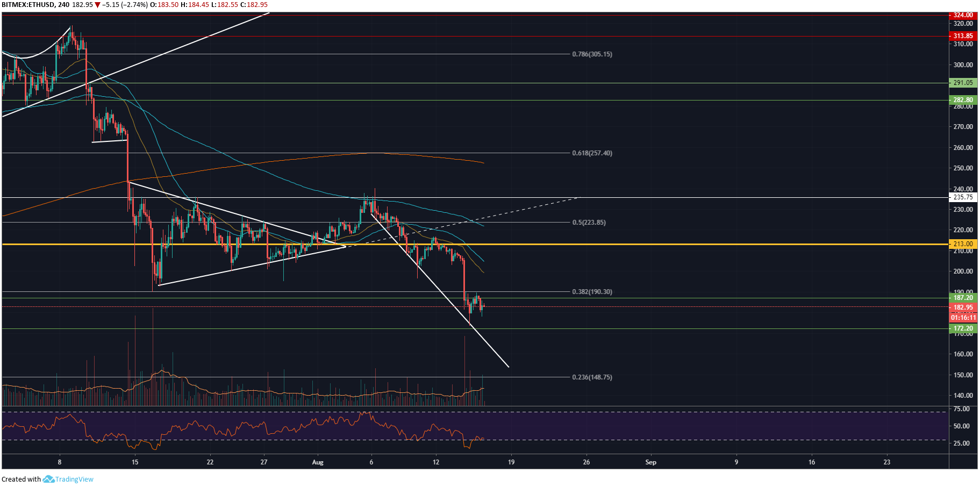Click the Aug label on time axis
Screen dimensions: 980x487
click(x=318, y=462)
